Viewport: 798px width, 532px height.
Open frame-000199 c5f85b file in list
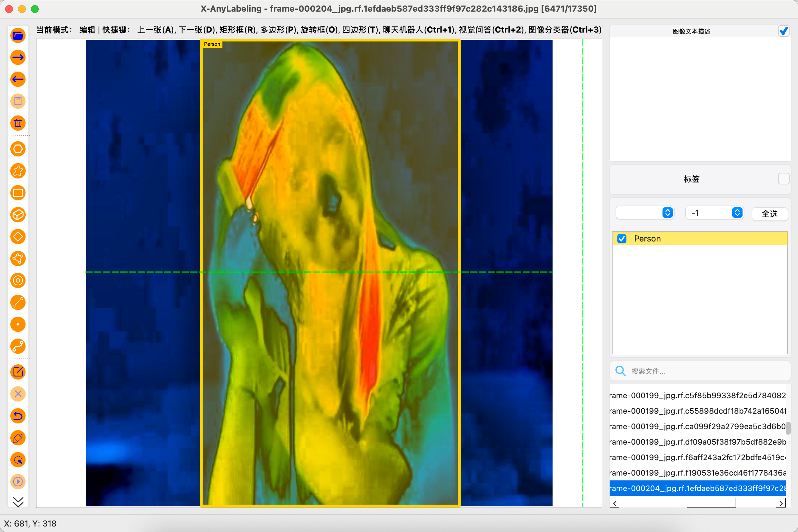698,396
